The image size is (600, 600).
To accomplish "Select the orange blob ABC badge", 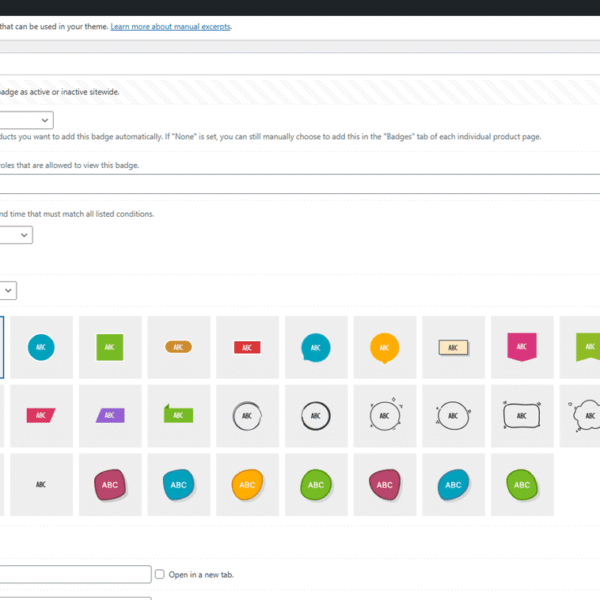I will (247, 484).
